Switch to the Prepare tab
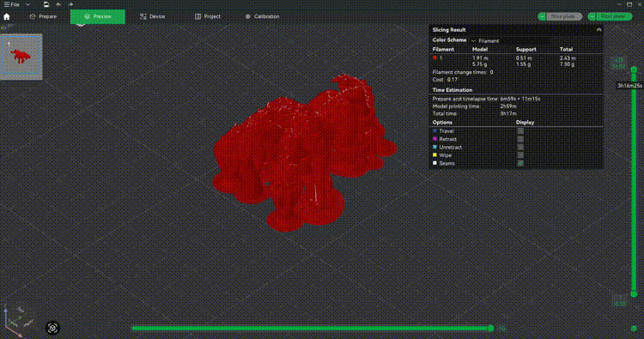 coord(43,16)
